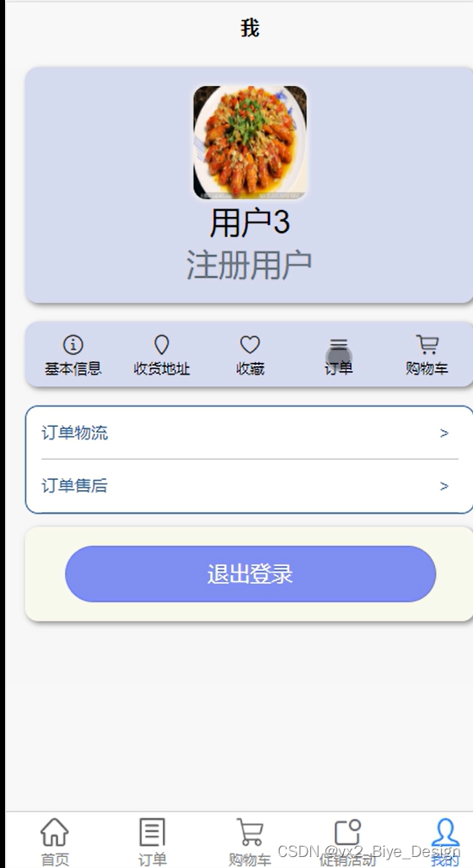Open 促销活动 icon in bottom bar
This screenshot has width=473, height=868.
[x=348, y=832]
